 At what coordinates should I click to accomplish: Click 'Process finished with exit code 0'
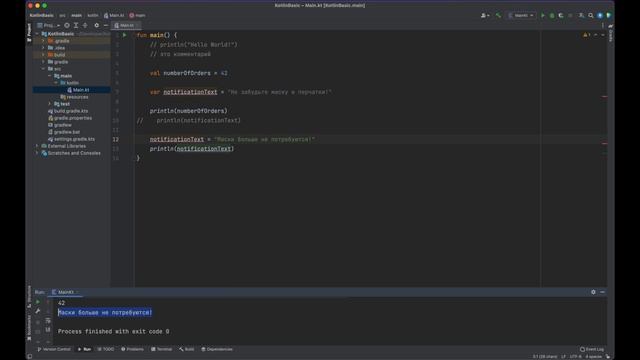pyautogui.click(x=113, y=331)
